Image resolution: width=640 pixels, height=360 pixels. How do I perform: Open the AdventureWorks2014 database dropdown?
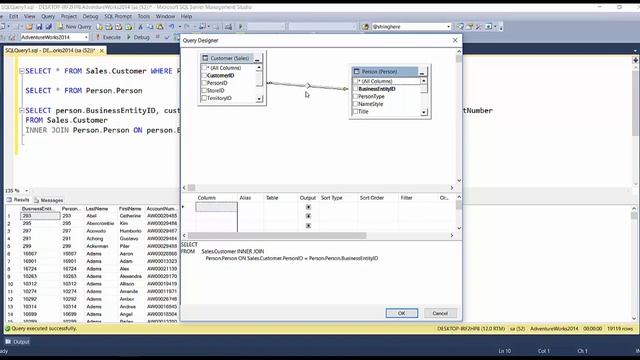tap(86, 37)
